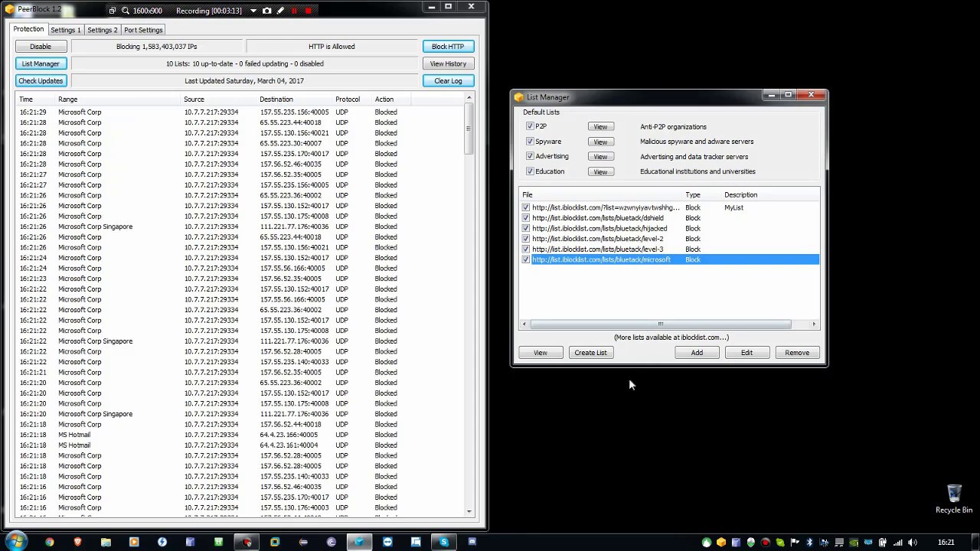Toggle the Spyware default list checkbox
Image resolution: width=980 pixels, height=551 pixels.
(x=530, y=142)
